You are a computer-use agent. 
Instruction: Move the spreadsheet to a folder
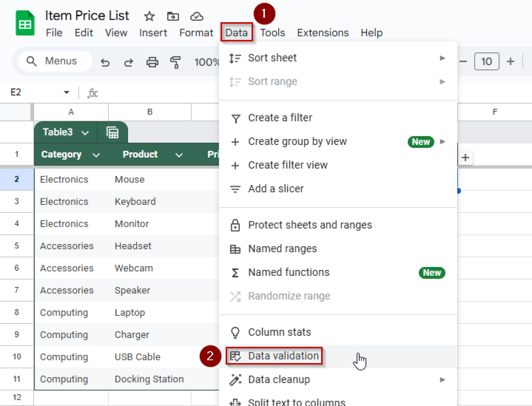(x=173, y=16)
